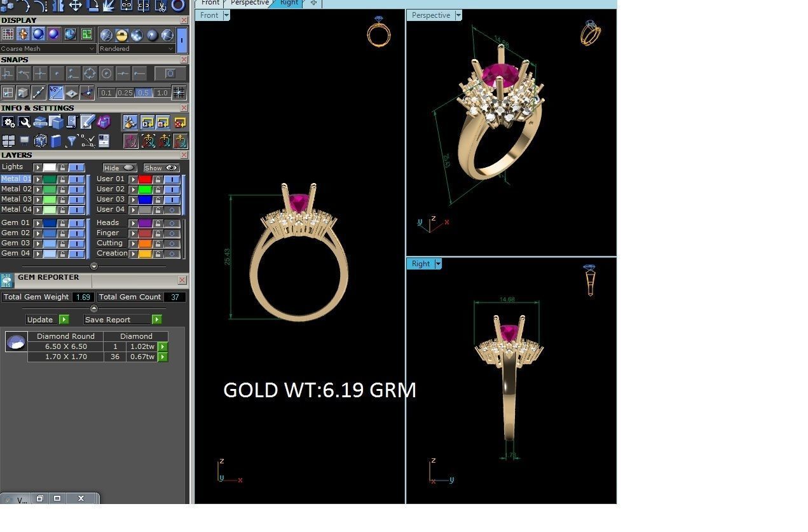Open the Front viewport menu arrow

(226, 15)
